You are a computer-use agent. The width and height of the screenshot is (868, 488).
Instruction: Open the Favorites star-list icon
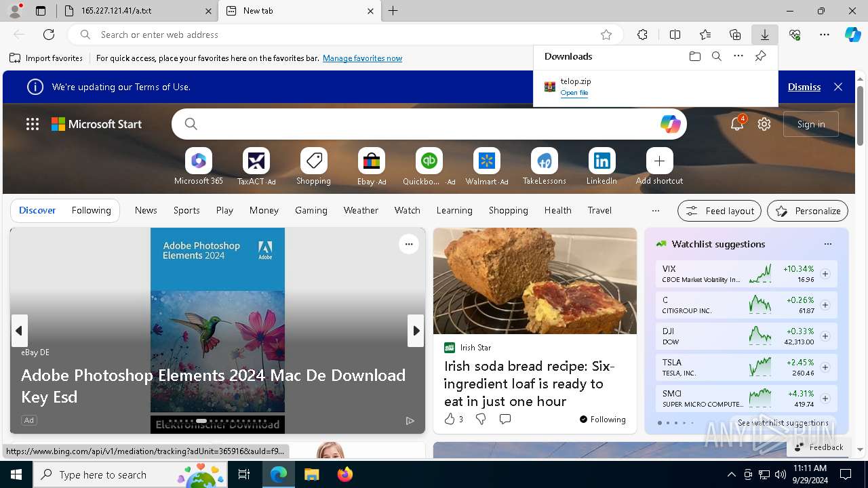705,35
